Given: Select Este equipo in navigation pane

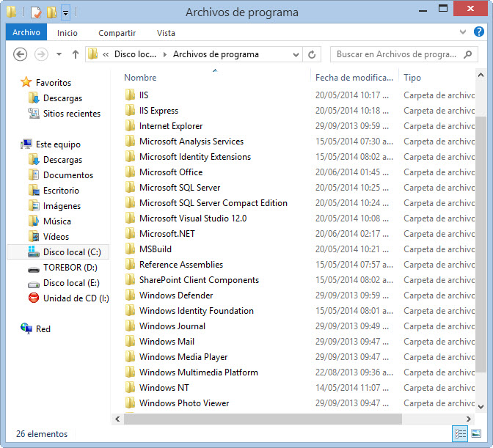Looking at the screenshot, I should pyautogui.click(x=58, y=144).
